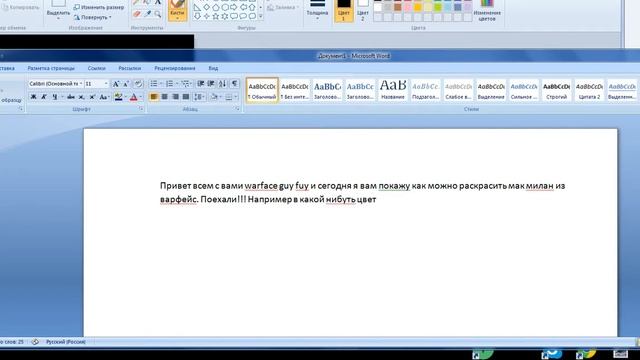Open the line spacing dropdown
This screenshot has width=640, height=360.
[x=199, y=97]
